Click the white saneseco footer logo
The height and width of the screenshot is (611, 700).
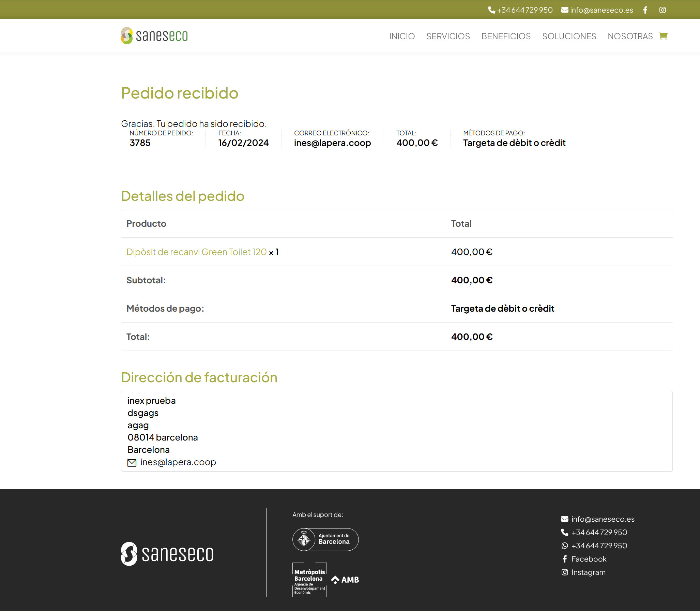click(167, 554)
